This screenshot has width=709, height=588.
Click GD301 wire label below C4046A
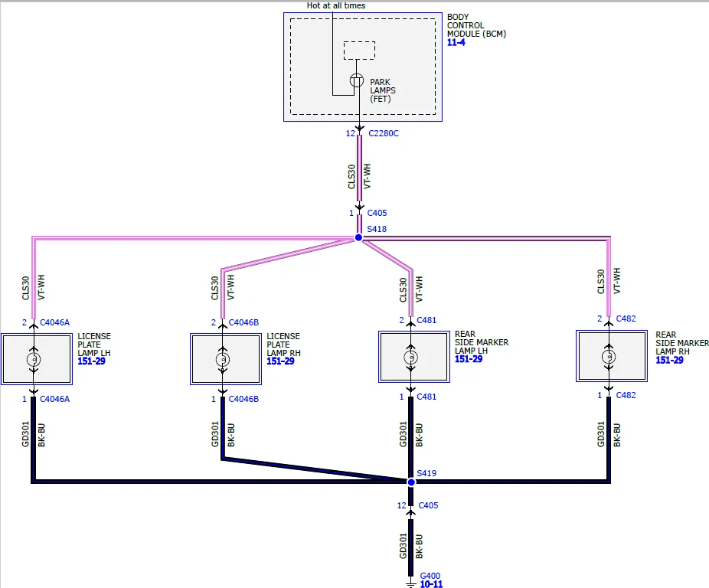(x=25, y=434)
